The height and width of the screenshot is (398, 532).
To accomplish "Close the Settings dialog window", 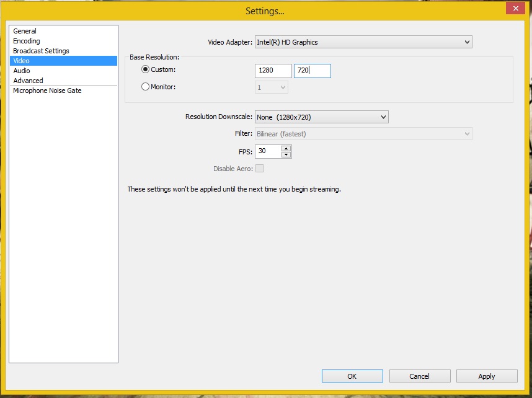I will [514, 8].
